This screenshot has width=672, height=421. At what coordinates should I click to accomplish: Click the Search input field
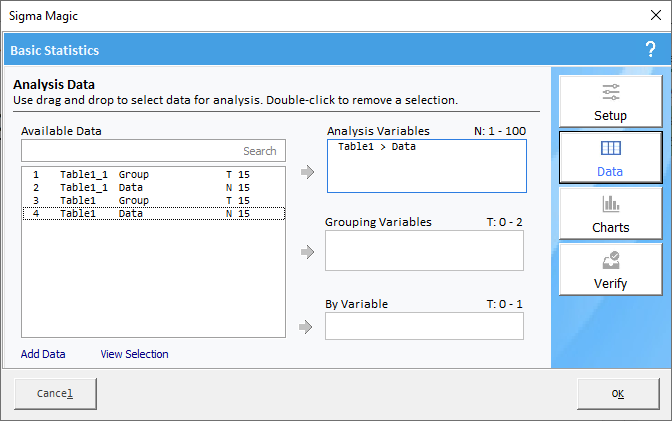(x=153, y=151)
